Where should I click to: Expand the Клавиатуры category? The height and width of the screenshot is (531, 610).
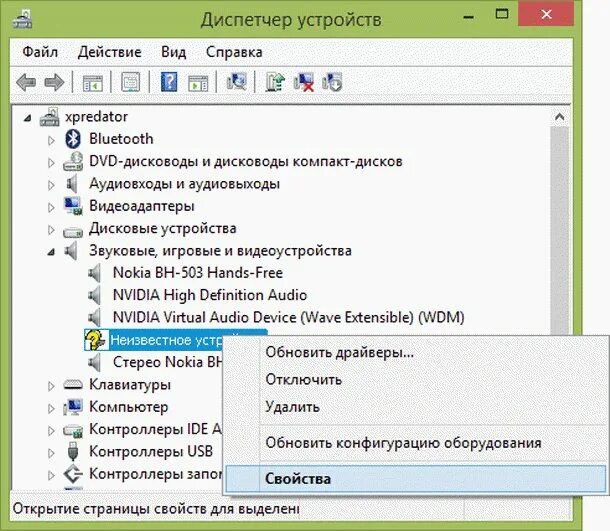point(51,386)
